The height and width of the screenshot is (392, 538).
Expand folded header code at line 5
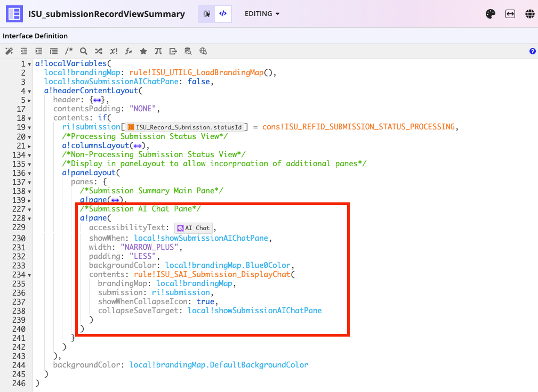pyautogui.click(x=29, y=101)
